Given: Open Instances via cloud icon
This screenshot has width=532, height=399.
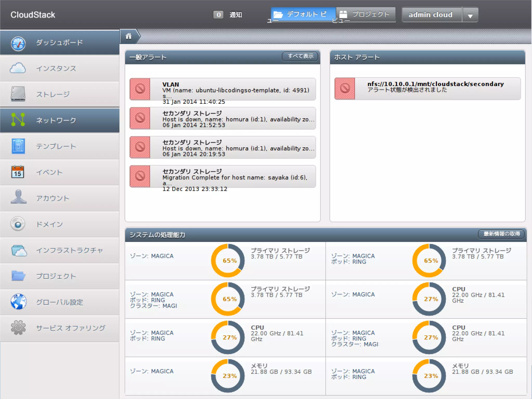Looking at the screenshot, I should 18,68.
